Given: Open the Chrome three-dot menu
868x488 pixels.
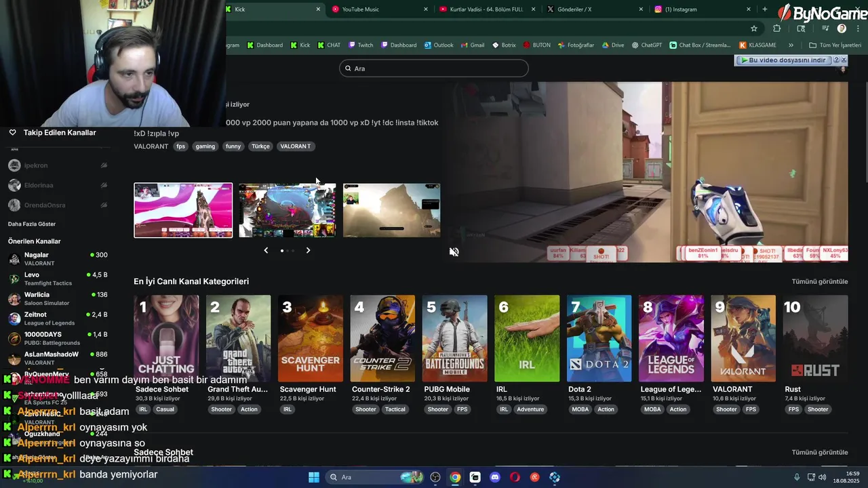Looking at the screenshot, I should [858, 28].
